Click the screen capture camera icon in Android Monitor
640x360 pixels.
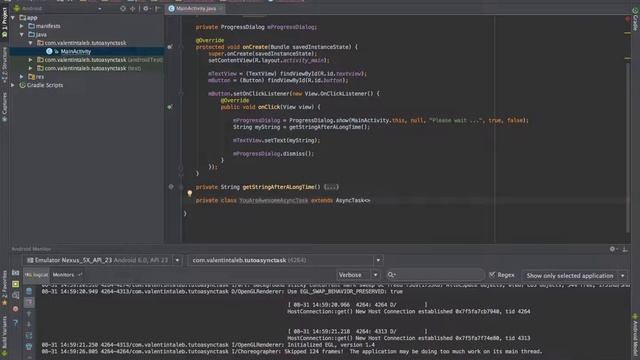[x=16, y=273]
